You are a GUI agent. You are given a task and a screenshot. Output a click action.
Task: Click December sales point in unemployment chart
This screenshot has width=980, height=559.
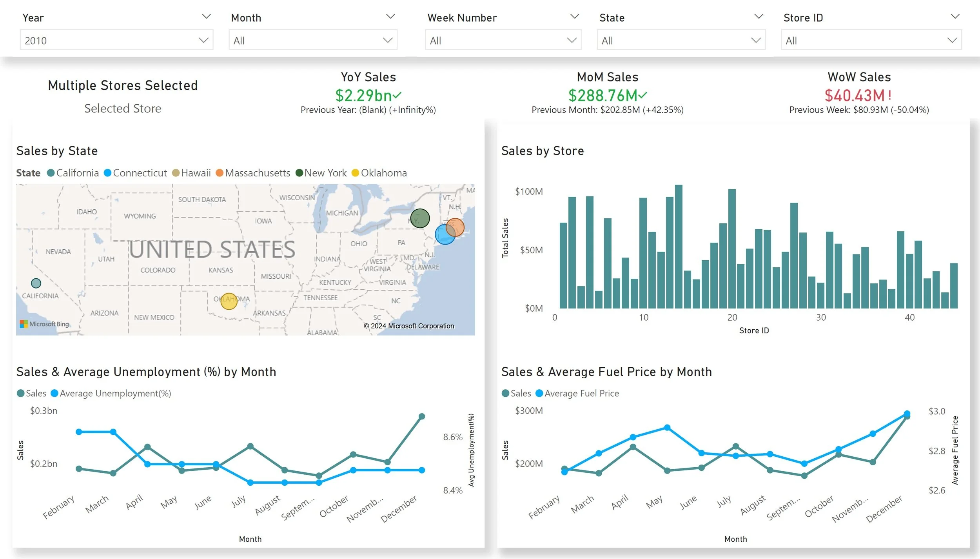[422, 416]
